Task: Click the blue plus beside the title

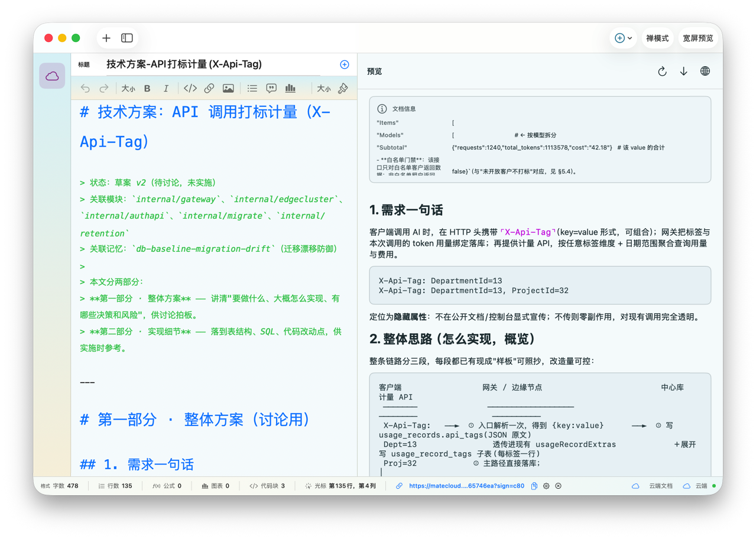Action: click(345, 64)
